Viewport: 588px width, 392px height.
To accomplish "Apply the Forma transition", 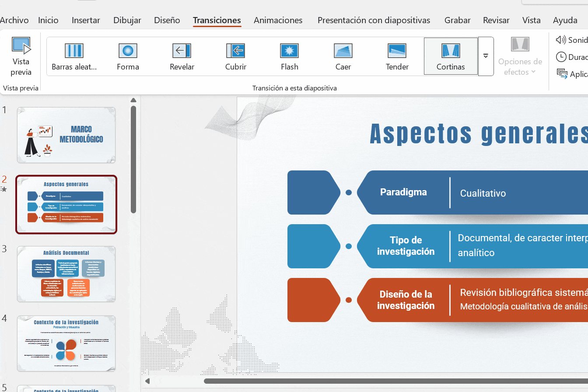I will click(128, 57).
